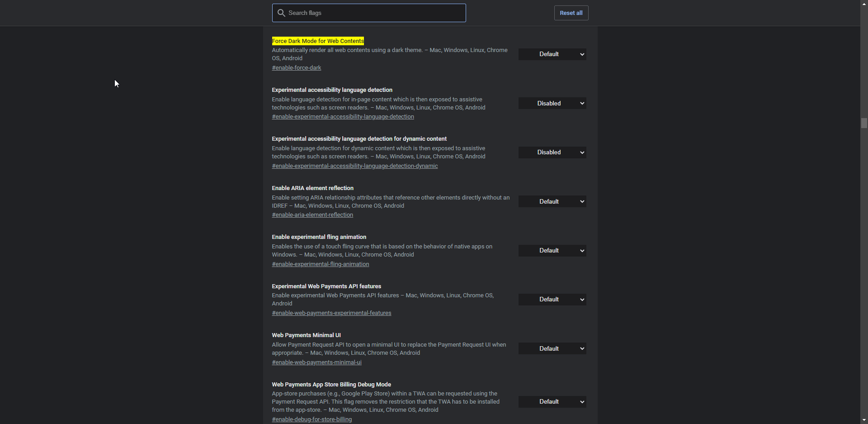
Task: Follow the #enable-web-payments-minimal-ui link
Action: 316,362
